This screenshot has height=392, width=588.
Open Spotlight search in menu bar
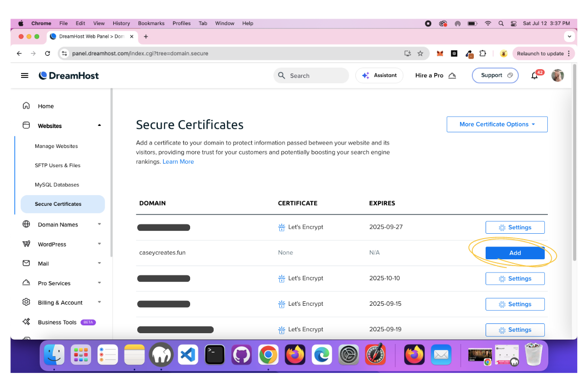(501, 23)
